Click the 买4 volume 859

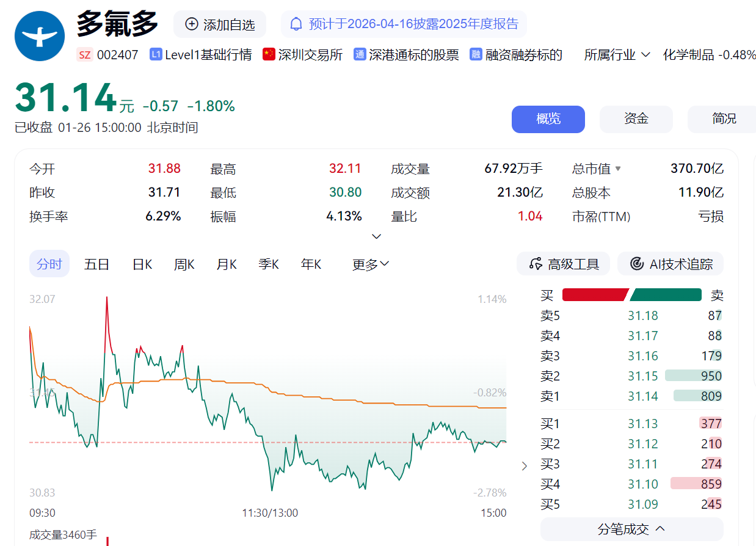711,484
